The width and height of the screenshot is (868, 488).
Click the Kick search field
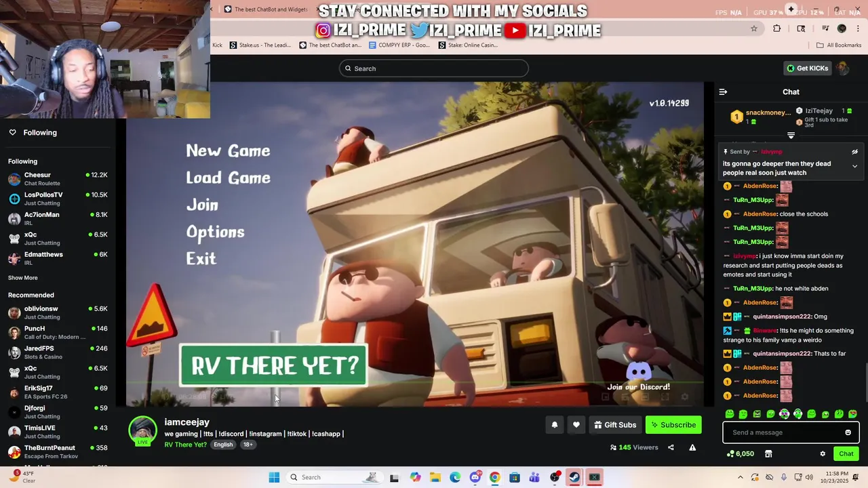(x=434, y=68)
